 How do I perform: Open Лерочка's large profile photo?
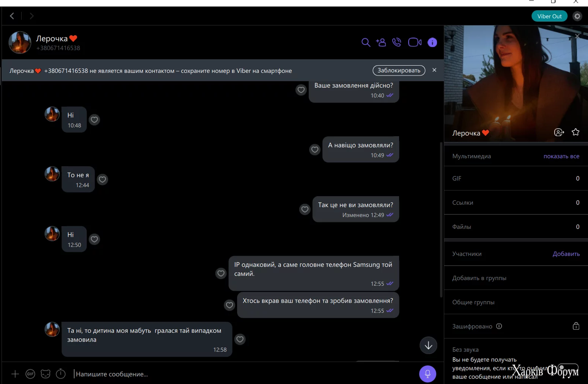(516, 83)
